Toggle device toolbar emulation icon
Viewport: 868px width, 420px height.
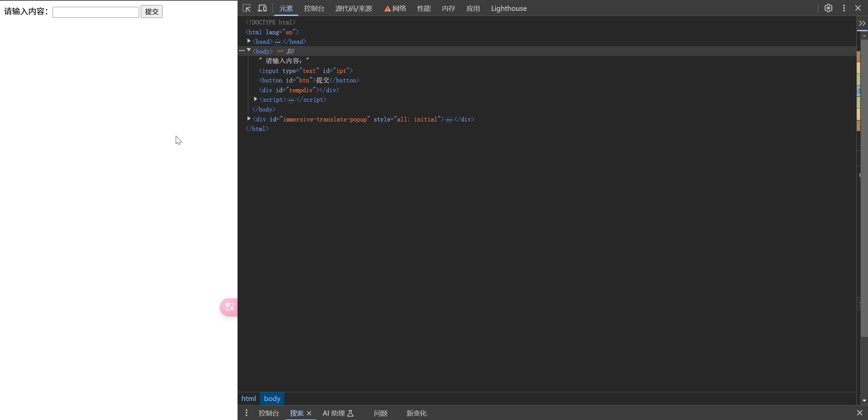coord(262,8)
